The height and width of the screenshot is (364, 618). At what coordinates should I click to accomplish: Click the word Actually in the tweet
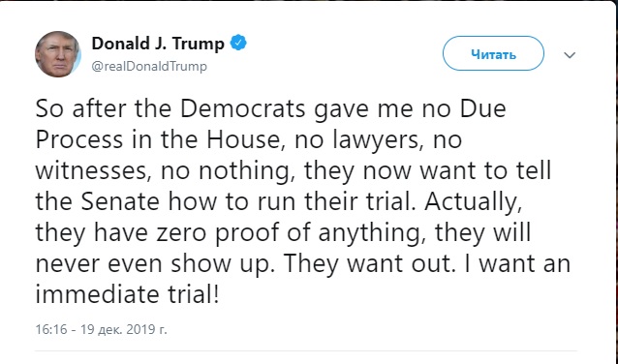pyautogui.click(x=473, y=203)
